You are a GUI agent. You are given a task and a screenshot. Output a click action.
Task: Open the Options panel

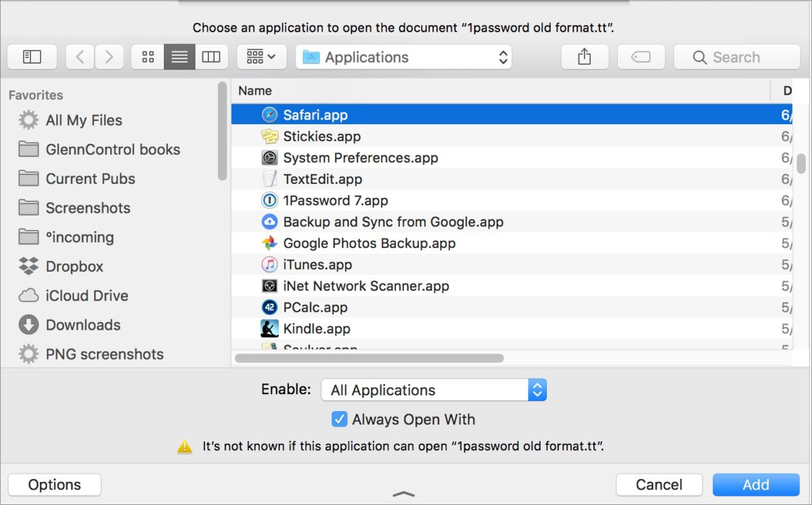(54, 484)
